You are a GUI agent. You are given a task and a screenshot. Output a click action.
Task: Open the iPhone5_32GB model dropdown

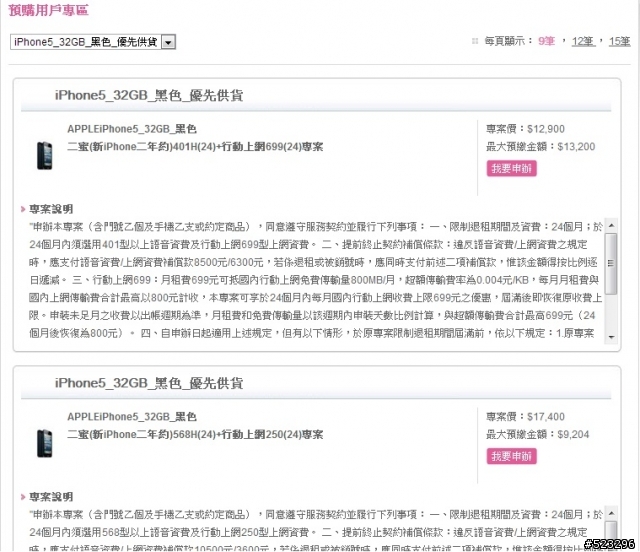93,42
